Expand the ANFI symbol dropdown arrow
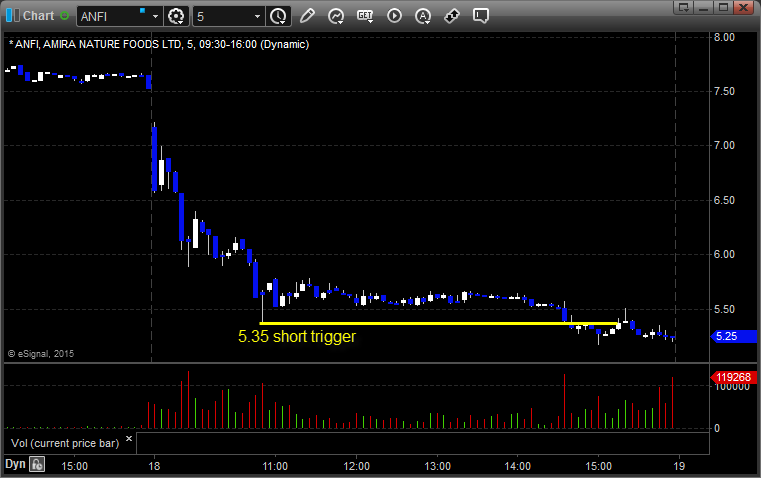 coord(155,16)
